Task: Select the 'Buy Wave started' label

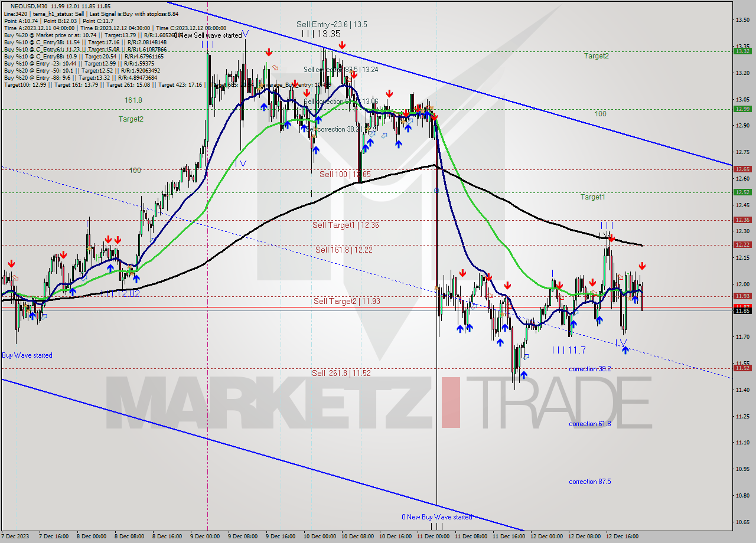Action: (27, 355)
